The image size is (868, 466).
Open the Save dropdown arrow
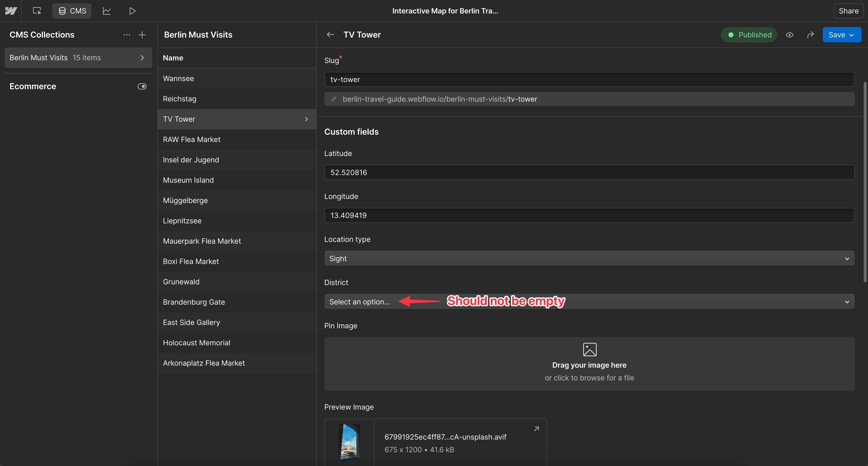click(x=852, y=35)
